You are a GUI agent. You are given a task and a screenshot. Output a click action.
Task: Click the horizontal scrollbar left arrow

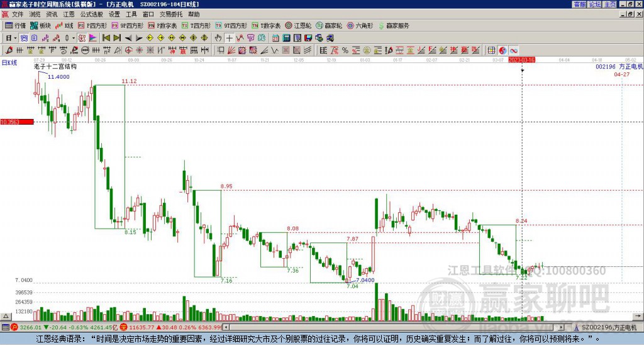click(226, 327)
